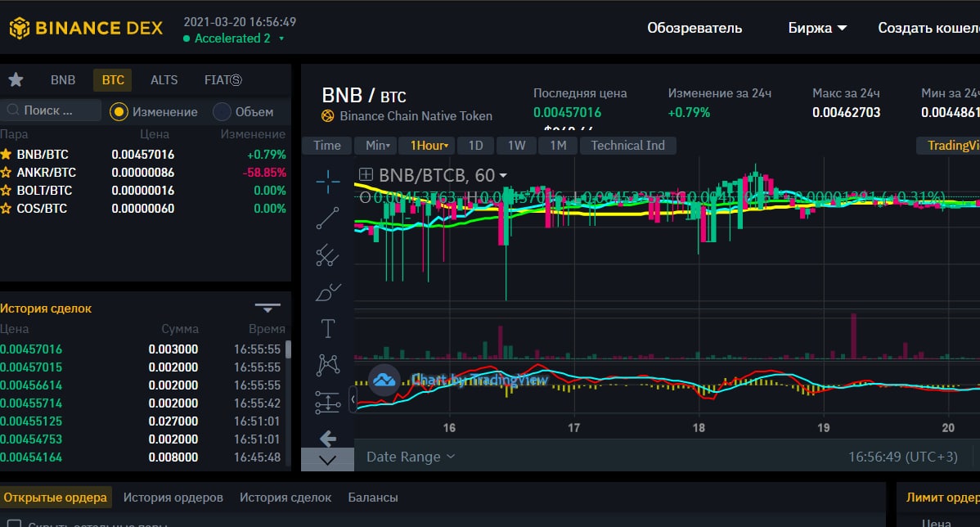Toggle the hide other pairs checkbox
The image size is (980, 527).
coord(15,524)
